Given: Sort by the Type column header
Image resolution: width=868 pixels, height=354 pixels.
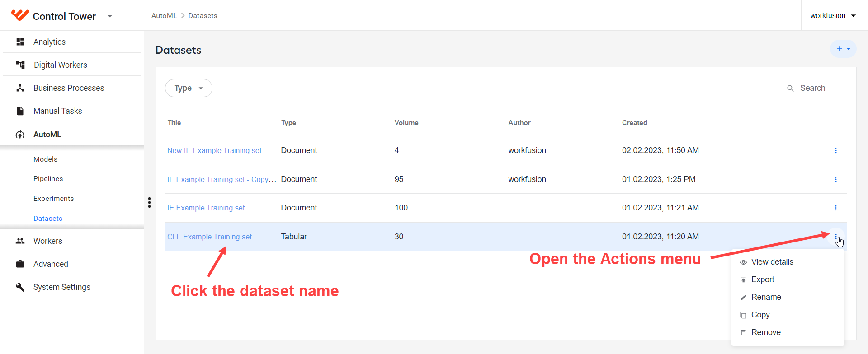Looking at the screenshot, I should pos(288,123).
